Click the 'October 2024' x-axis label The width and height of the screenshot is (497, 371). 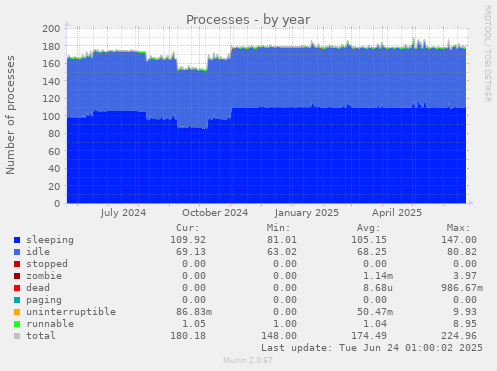tap(215, 213)
